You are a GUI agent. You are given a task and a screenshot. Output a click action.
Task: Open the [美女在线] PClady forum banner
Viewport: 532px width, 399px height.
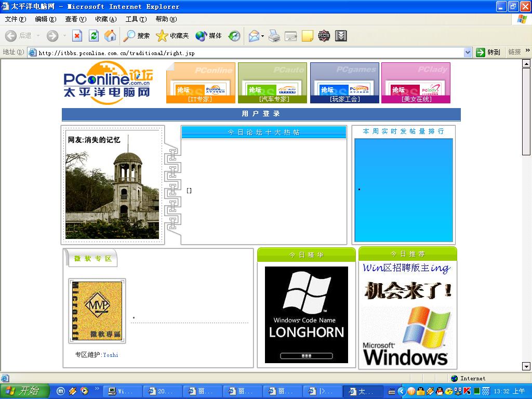(x=416, y=83)
